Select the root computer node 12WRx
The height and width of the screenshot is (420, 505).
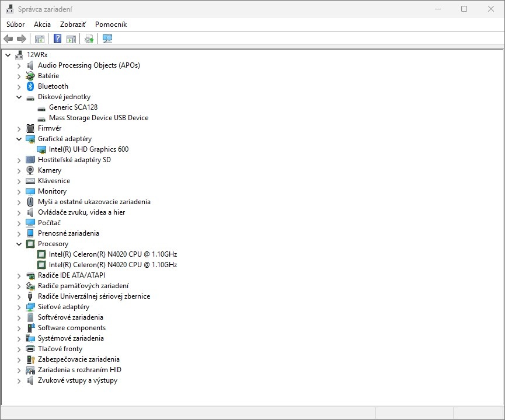37,55
